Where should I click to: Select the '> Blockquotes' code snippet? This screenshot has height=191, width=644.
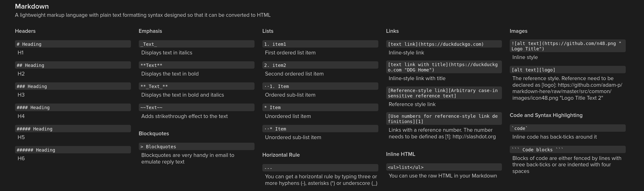click(196, 146)
